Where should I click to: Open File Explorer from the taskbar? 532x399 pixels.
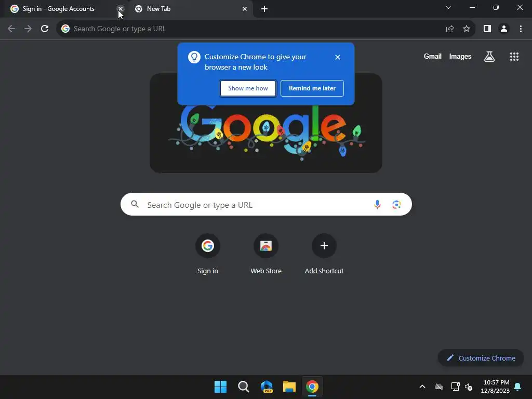289,387
